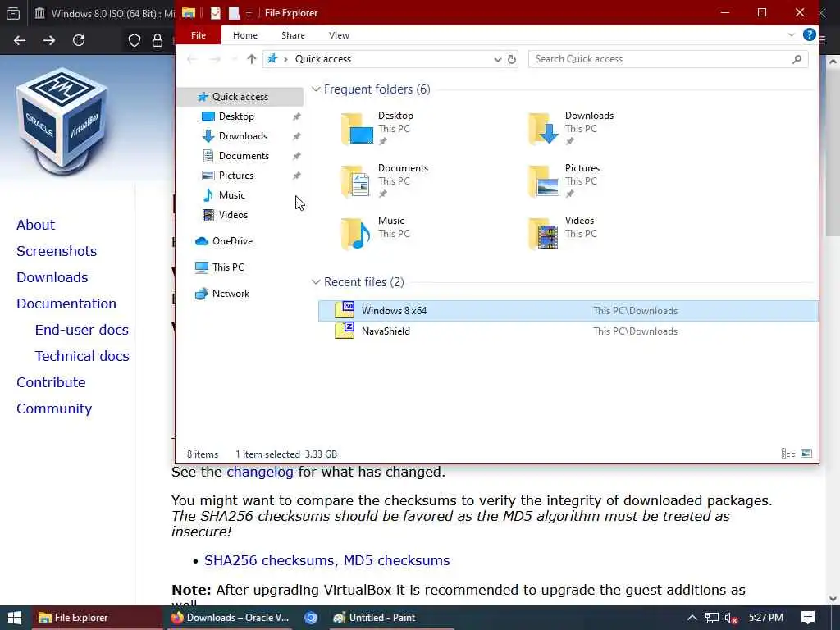Select OneDrive in the navigation pane
Screen dimensions: 840x630
(x=232, y=241)
